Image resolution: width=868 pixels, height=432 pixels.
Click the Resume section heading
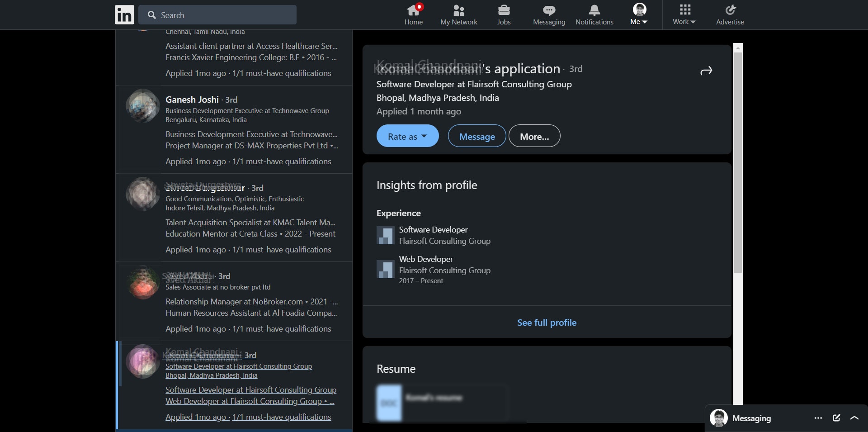point(396,369)
